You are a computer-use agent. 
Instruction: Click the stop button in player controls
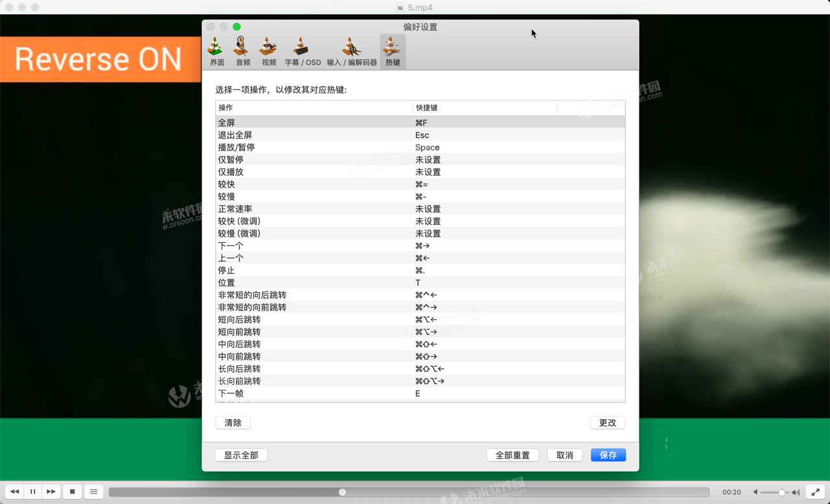tap(73, 492)
